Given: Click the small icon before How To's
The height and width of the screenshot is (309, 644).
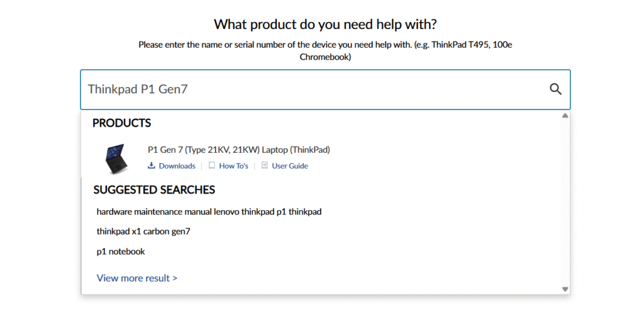Looking at the screenshot, I should (212, 166).
